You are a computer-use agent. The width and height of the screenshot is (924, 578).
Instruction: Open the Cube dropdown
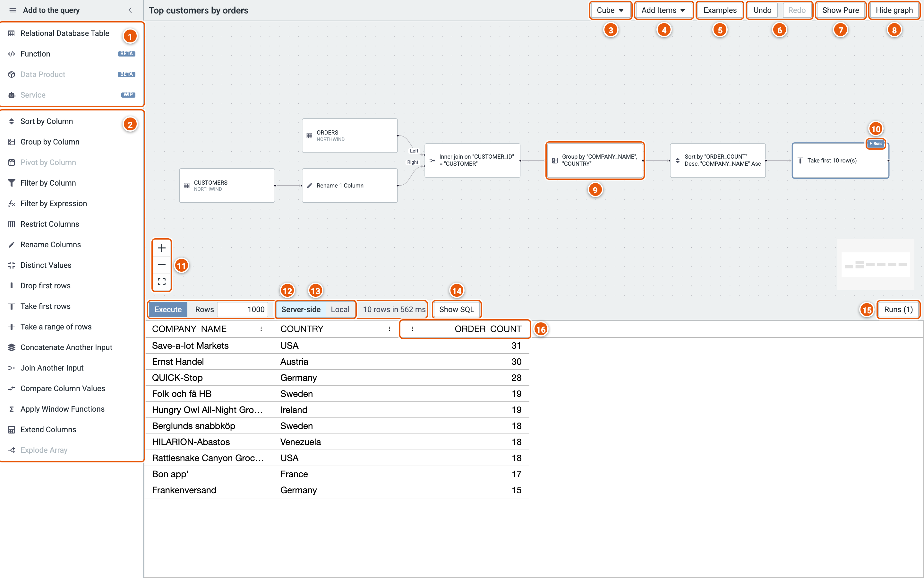coord(610,10)
